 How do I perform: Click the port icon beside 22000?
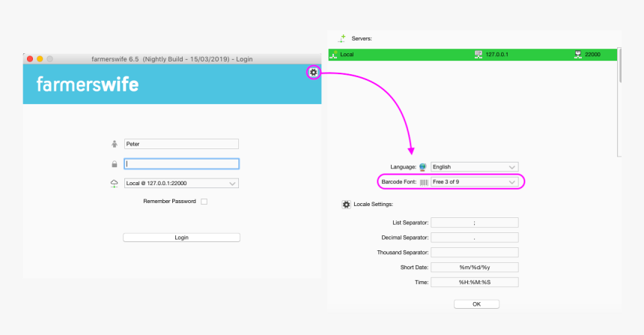point(578,54)
